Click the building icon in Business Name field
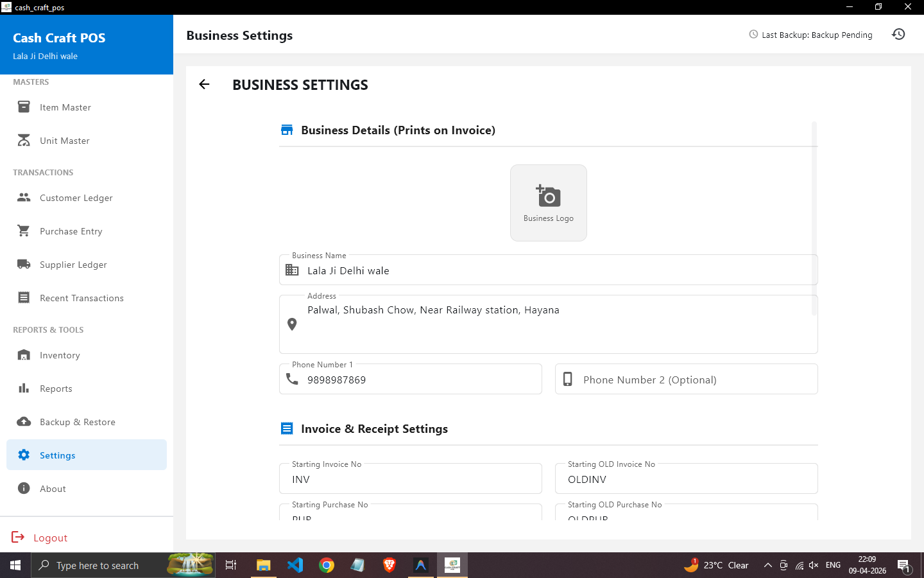Screen dimensions: 924x578 tap(292, 270)
